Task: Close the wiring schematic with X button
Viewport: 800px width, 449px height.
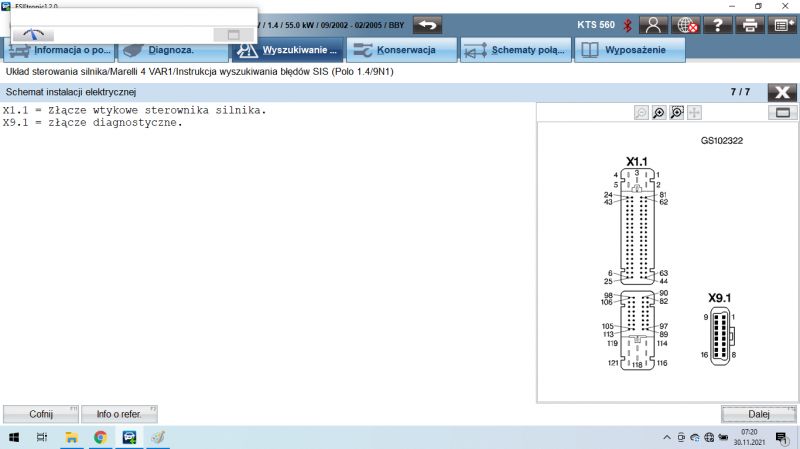Action: [782, 92]
